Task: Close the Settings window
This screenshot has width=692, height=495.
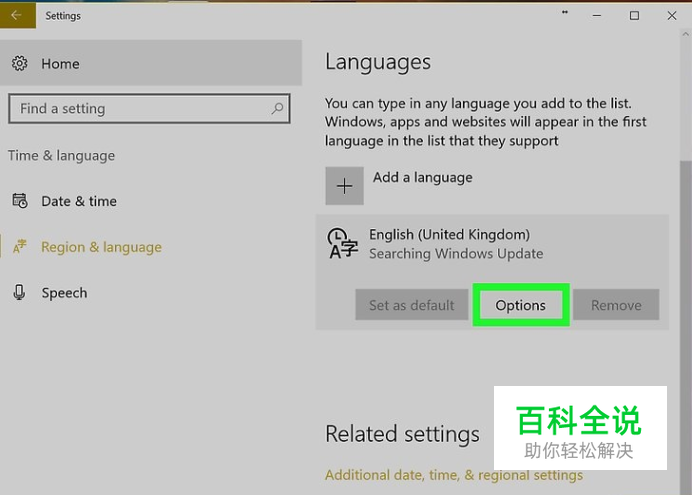Action: 672,16
